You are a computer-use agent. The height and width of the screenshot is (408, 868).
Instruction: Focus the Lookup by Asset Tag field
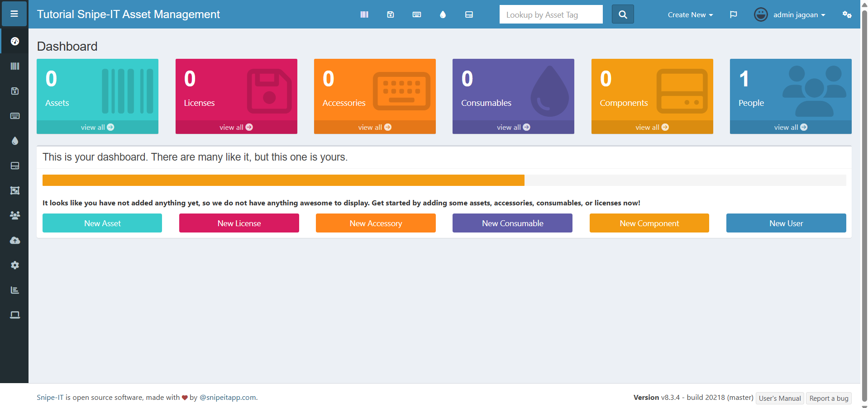pyautogui.click(x=551, y=14)
